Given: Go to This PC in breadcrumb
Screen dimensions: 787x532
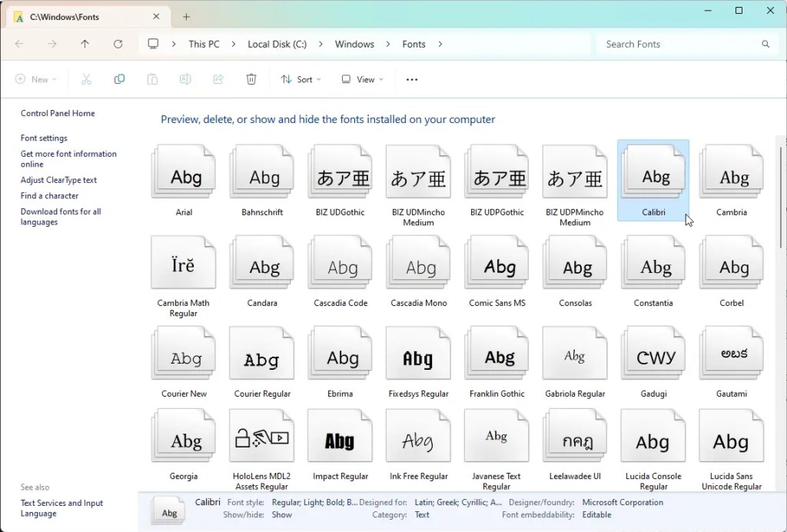Looking at the screenshot, I should [x=204, y=44].
